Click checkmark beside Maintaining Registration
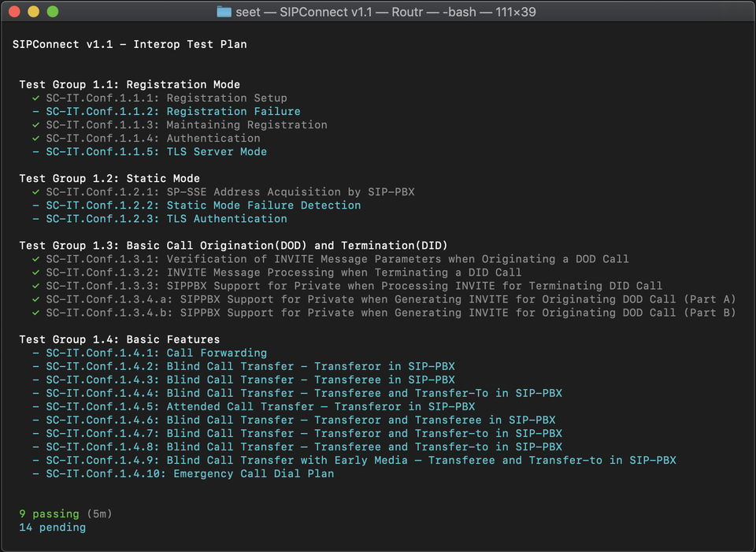Image resolution: width=756 pixels, height=552 pixels. (x=35, y=125)
